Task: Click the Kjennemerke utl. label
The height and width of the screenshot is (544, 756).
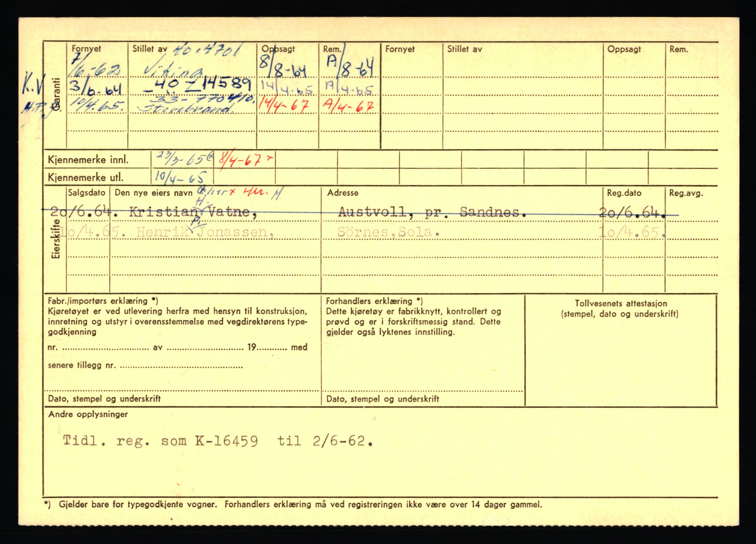Action: [x=85, y=178]
